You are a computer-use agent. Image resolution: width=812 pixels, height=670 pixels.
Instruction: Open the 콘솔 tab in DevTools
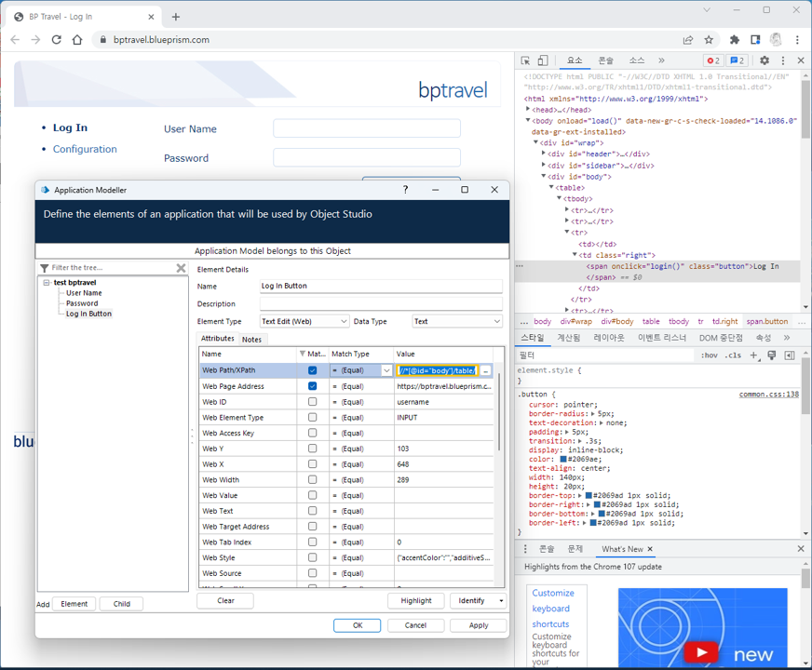[606, 60]
